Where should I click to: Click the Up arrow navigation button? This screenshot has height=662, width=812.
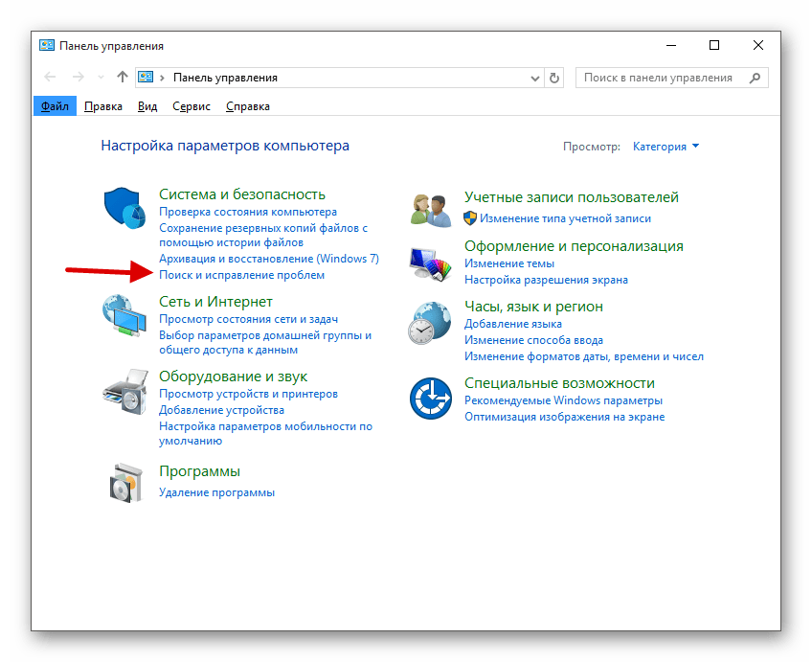[122, 78]
